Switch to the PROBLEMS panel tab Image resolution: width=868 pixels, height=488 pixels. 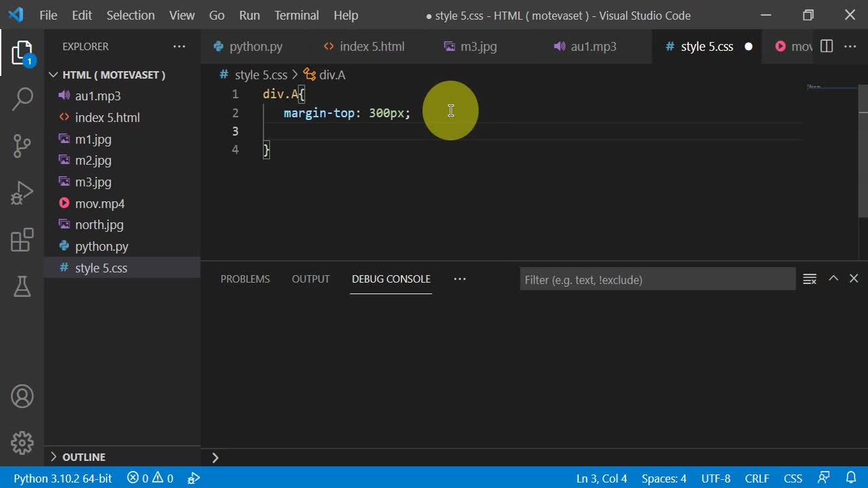tap(245, 279)
